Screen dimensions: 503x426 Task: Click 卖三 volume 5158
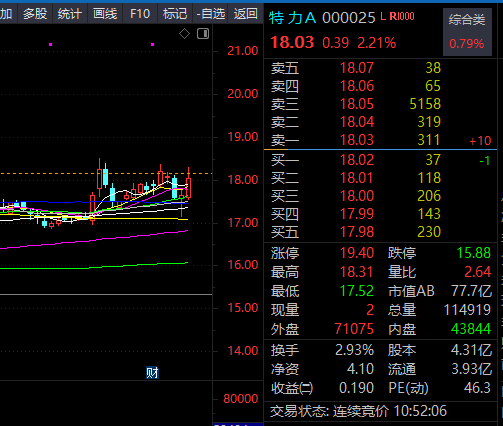(x=425, y=104)
